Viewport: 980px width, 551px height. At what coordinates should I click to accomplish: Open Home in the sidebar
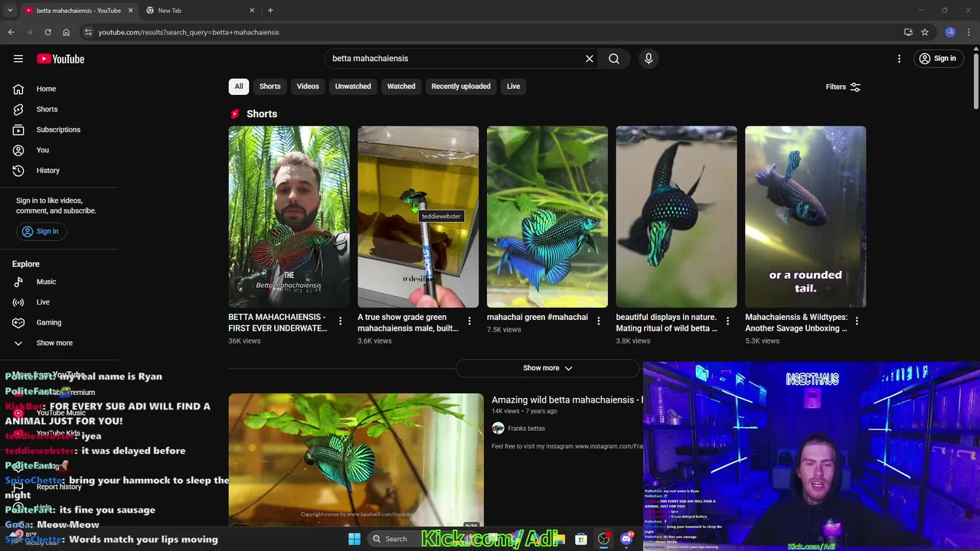[x=46, y=89]
